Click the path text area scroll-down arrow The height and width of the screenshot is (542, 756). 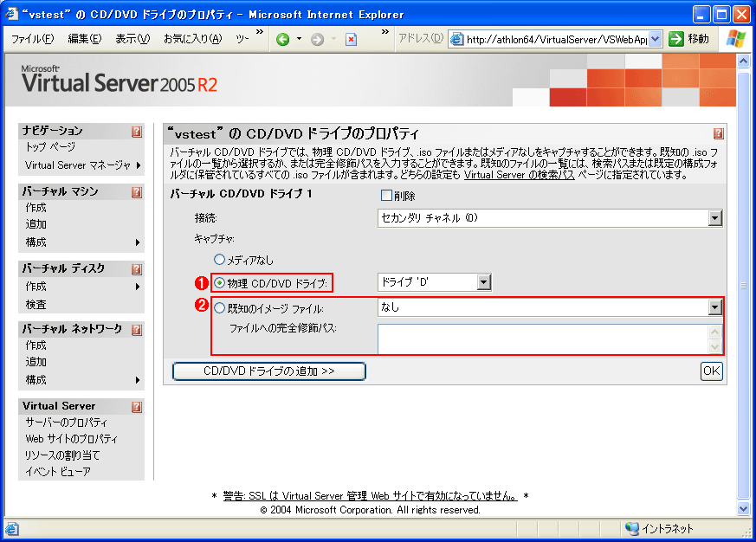715,346
